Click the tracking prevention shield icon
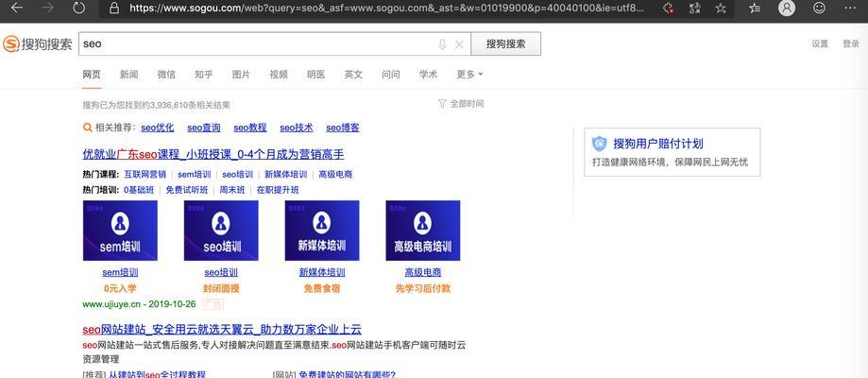The image size is (868, 378). tap(669, 9)
